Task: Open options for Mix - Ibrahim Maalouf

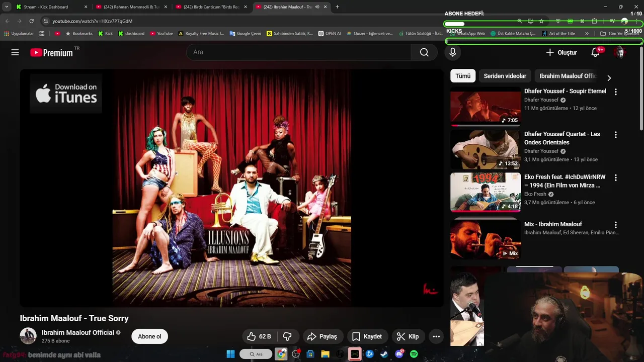Action: [x=615, y=225]
